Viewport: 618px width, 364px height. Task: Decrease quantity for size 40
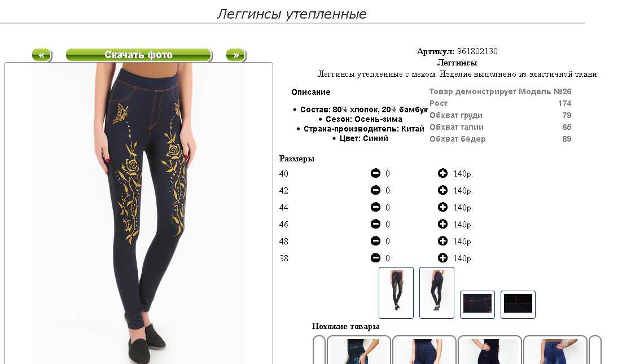tap(376, 173)
